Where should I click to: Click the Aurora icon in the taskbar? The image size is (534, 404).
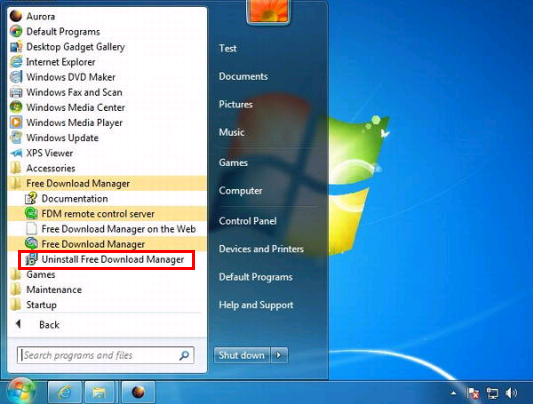coord(138,392)
